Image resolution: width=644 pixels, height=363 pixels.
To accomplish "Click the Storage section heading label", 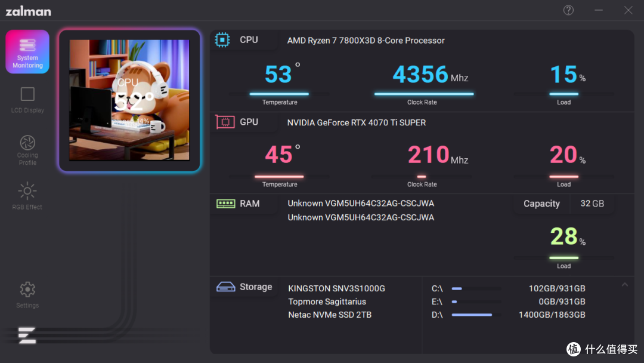I will (x=255, y=287).
